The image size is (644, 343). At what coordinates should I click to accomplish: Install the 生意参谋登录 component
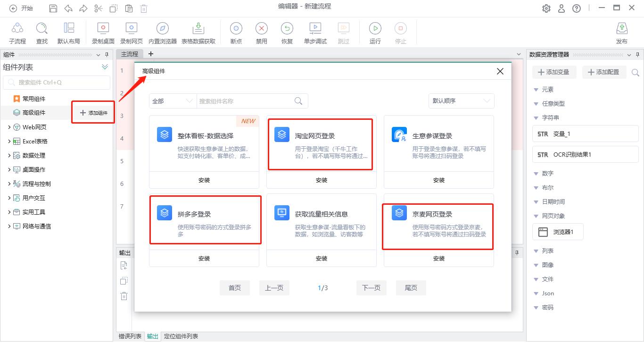point(439,180)
